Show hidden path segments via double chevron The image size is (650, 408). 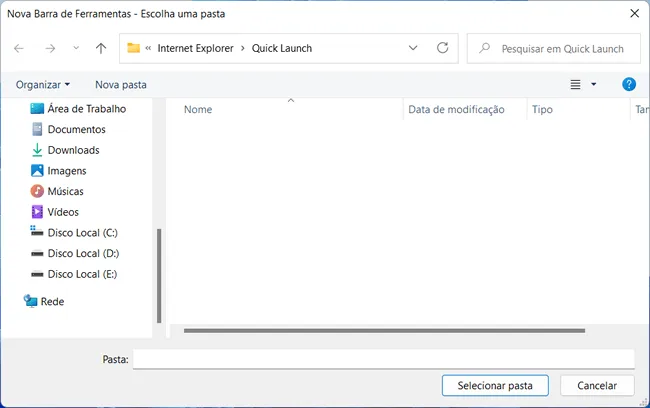(x=148, y=49)
